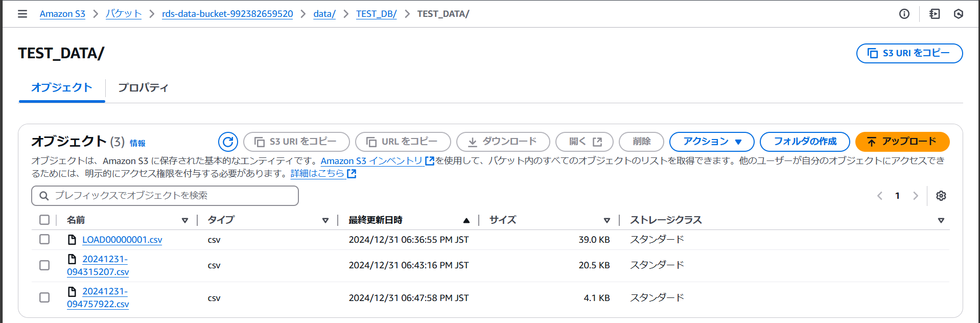Click timestamp 2024/12/31 06:36:55 PM JST

409,240
